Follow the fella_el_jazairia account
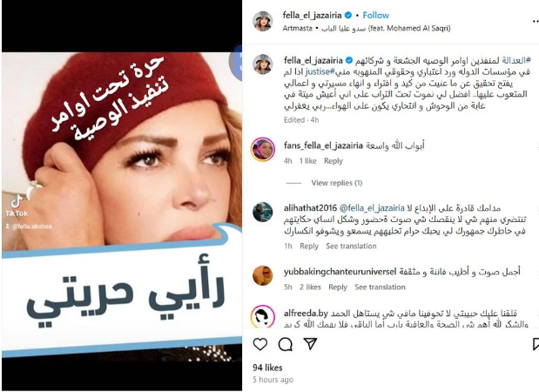This screenshot has width=539, height=392. (x=375, y=15)
